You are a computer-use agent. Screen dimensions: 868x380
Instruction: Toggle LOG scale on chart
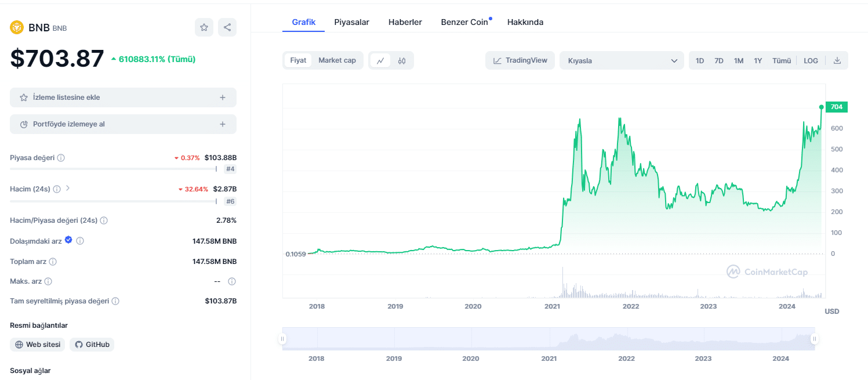pyautogui.click(x=811, y=60)
